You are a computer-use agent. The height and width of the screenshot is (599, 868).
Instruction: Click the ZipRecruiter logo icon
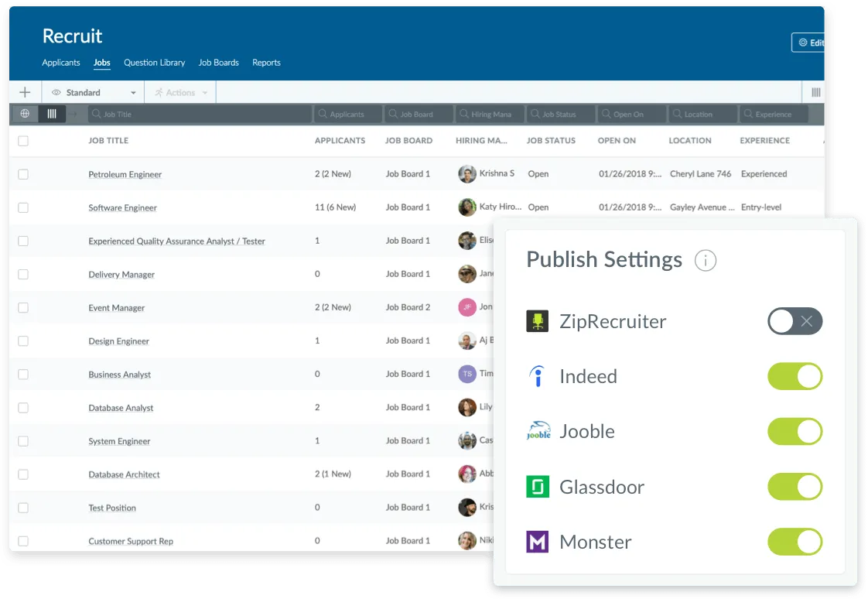[537, 321]
